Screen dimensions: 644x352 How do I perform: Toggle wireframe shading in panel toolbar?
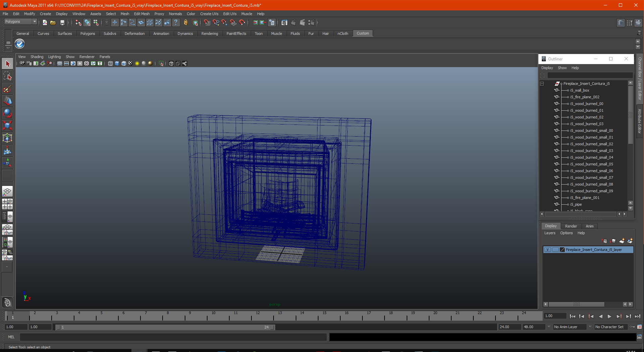tap(110, 63)
